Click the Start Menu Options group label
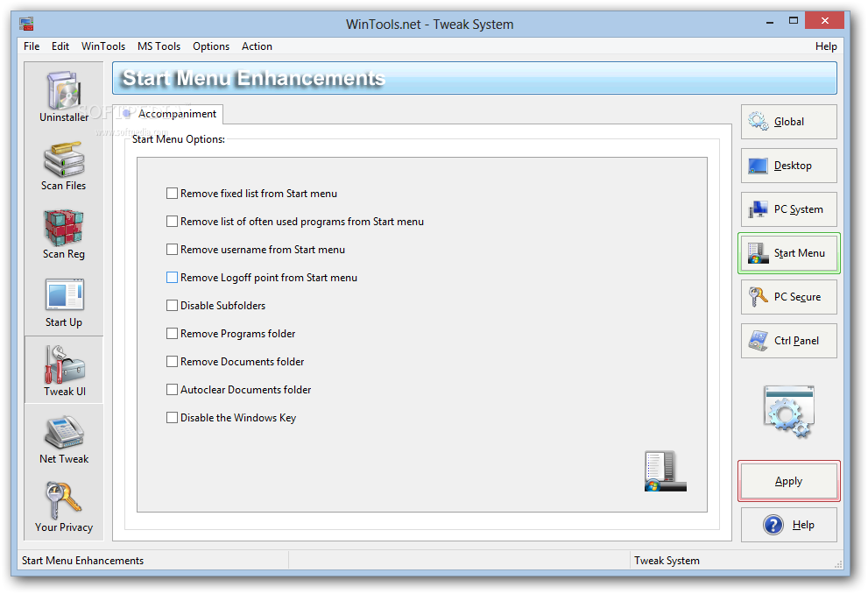Viewport: 868px width, 594px height. click(x=179, y=139)
